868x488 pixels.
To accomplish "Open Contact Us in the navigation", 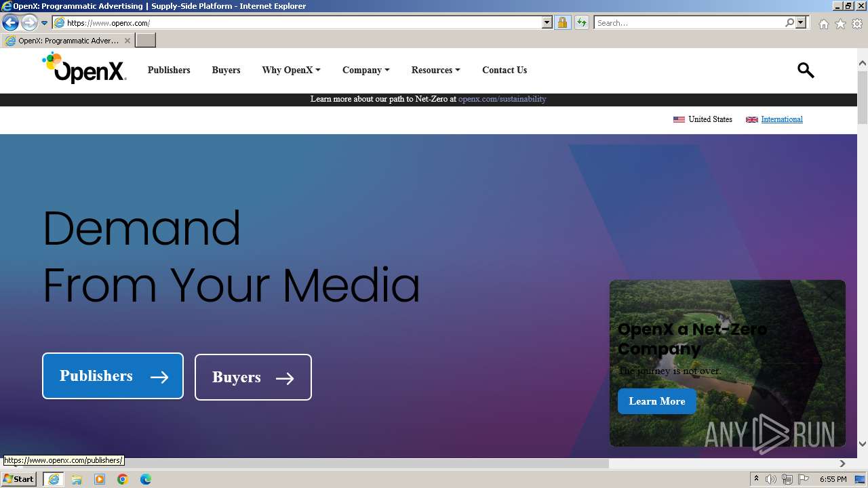I will 505,70.
